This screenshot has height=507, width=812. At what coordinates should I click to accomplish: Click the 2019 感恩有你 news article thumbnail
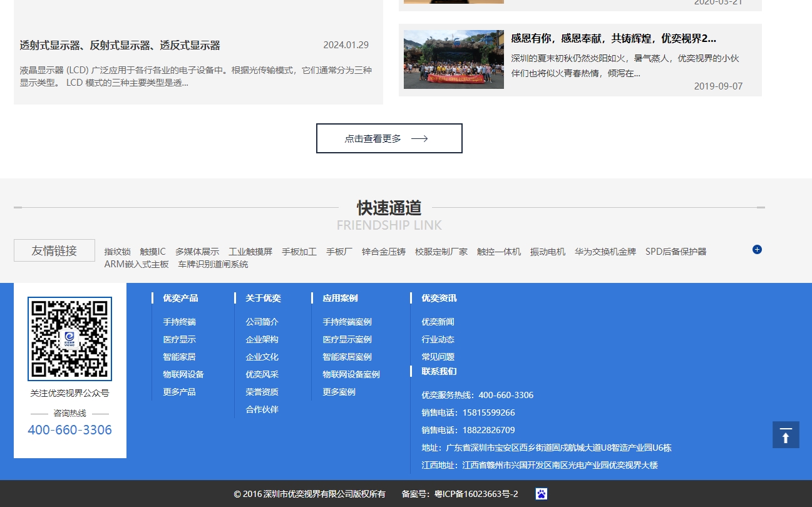(x=453, y=59)
